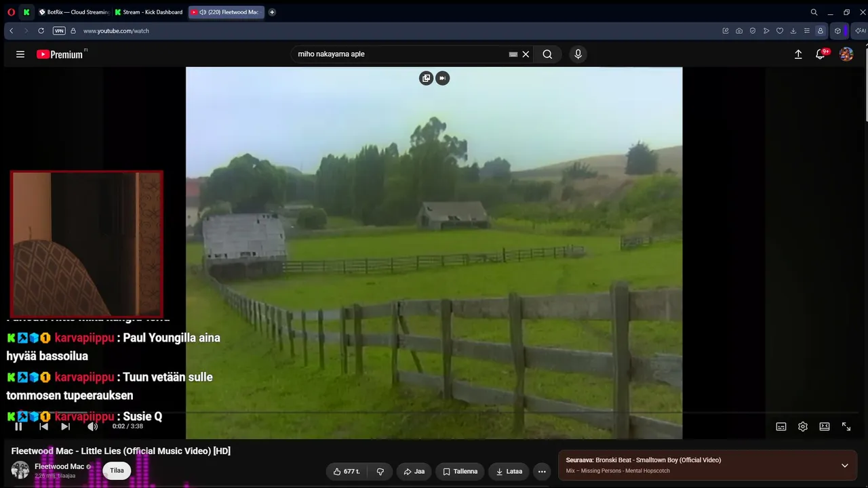Viewport: 868px width, 488px height.
Task: Save the video with Tallenna
Action: pos(460,471)
